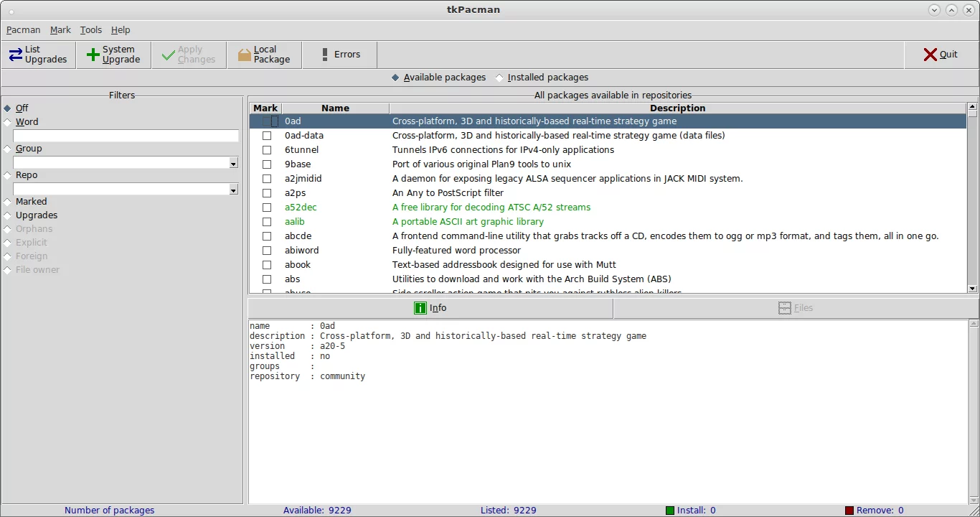980x517 pixels.
Task: Click the red Remove status square
Action: pyautogui.click(x=849, y=511)
